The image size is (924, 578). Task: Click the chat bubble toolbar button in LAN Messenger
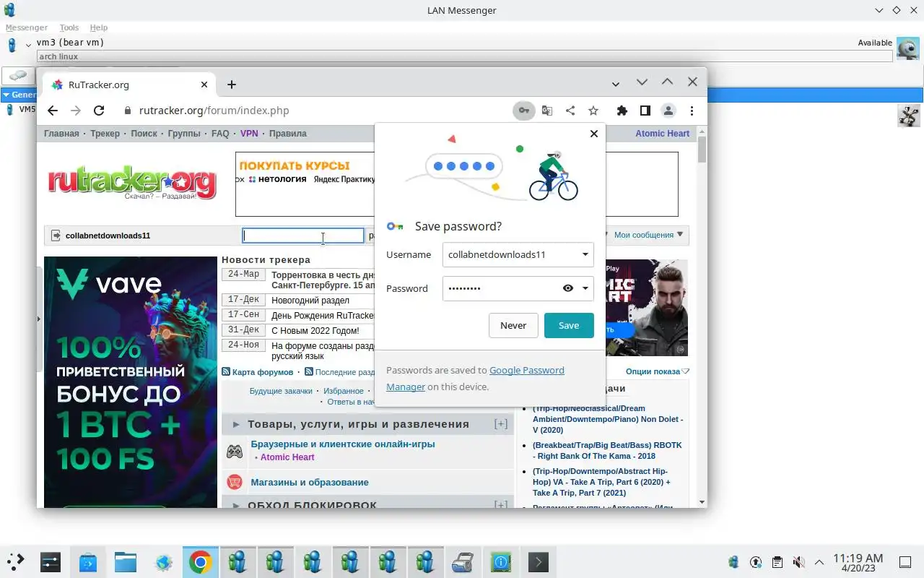coord(18,75)
